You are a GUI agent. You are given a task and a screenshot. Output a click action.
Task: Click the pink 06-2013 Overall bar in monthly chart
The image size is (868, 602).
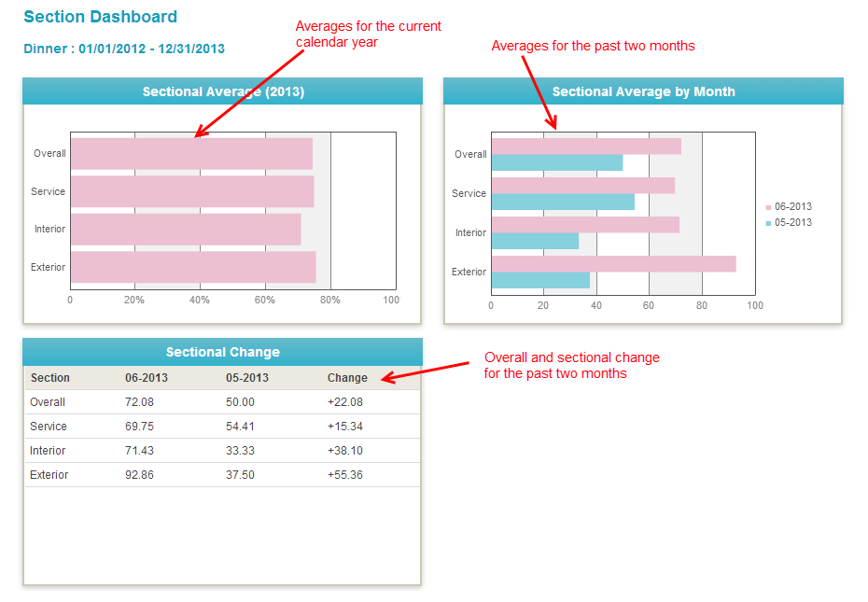point(586,147)
